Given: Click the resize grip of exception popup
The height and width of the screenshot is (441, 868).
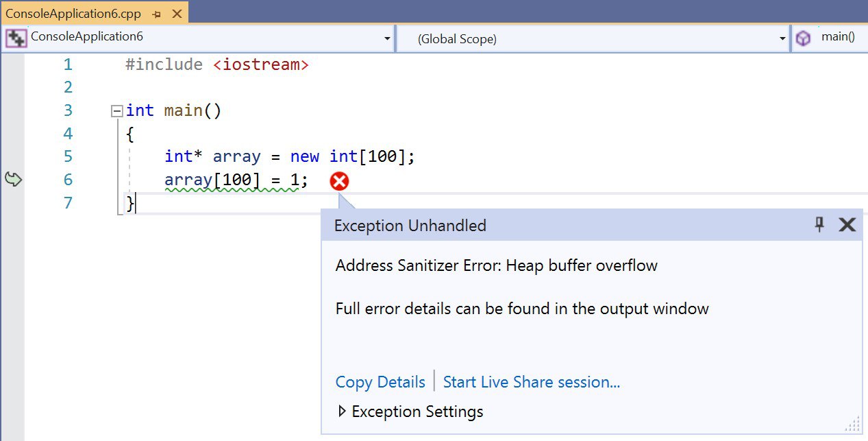Looking at the screenshot, I should pyautogui.click(x=853, y=425).
